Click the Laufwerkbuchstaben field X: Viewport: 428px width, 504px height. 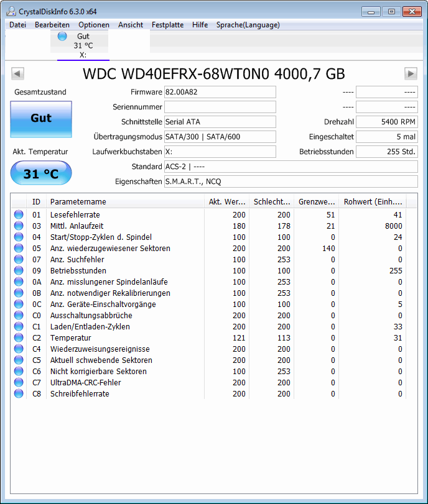pyautogui.click(x=220, y=152)
